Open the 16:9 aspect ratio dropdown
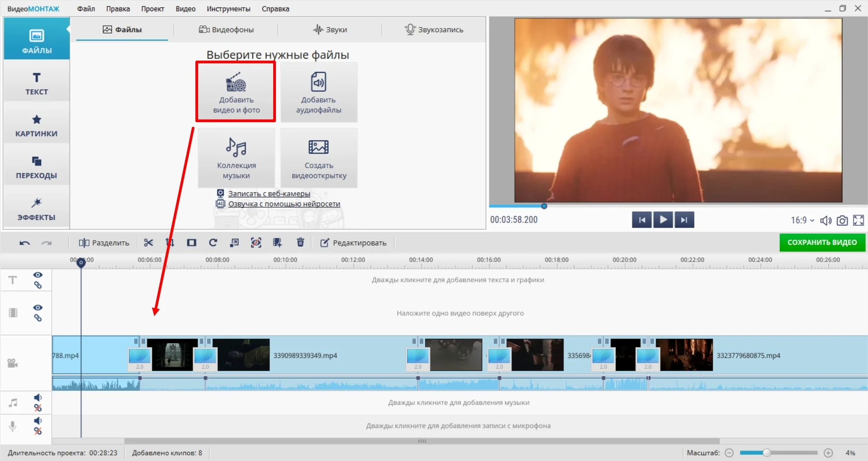Screen dimensions: 868x461 pyautogui.click(x=802, y=220)
